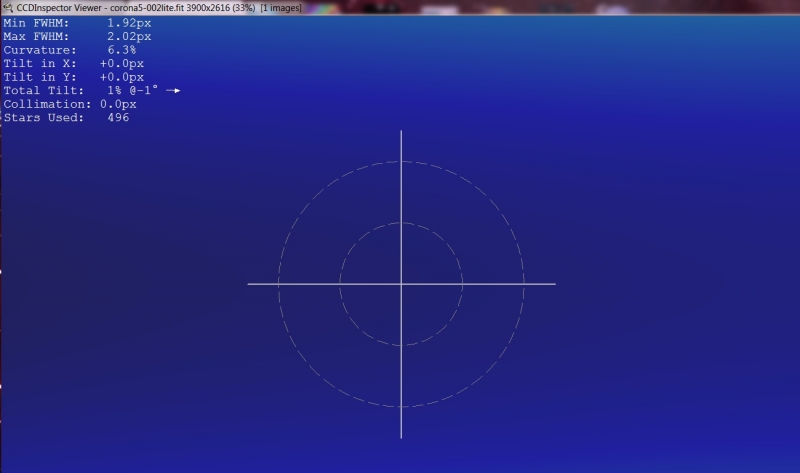Click the Tilt in X value

coord(121,64)
